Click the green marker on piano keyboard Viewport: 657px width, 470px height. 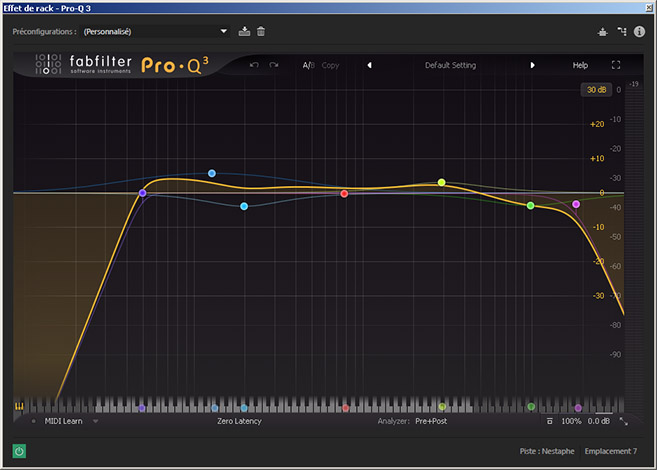click(531, 406)
